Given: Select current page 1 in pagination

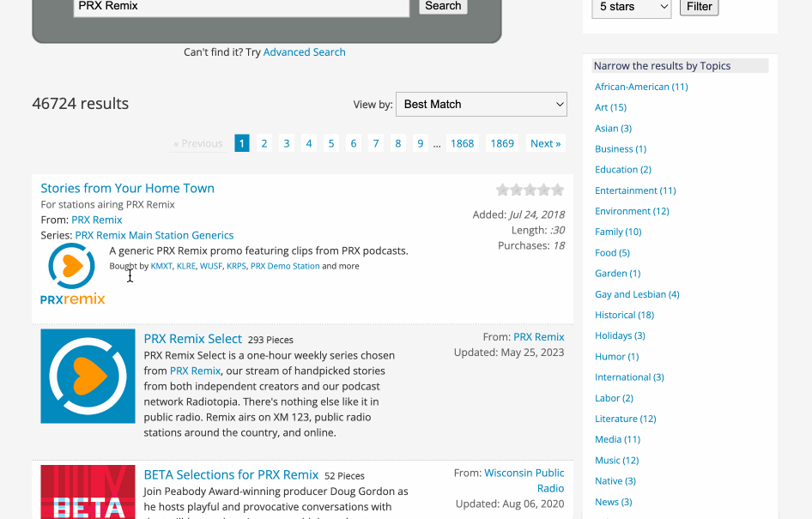Looking at the screenshot, I should pos(242,143).
